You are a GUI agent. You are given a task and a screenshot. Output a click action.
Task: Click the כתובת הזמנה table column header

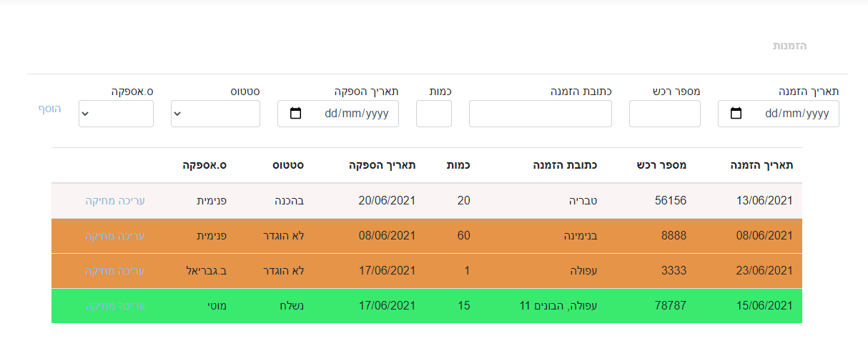(565, 165)
